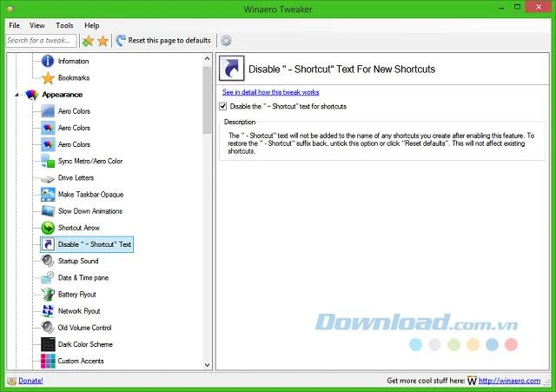Image resolution: width=556 pixels, height=392 pixels.
Task: Select the Custom Accents colored tiles icon
Action: (x=48, y=361)
